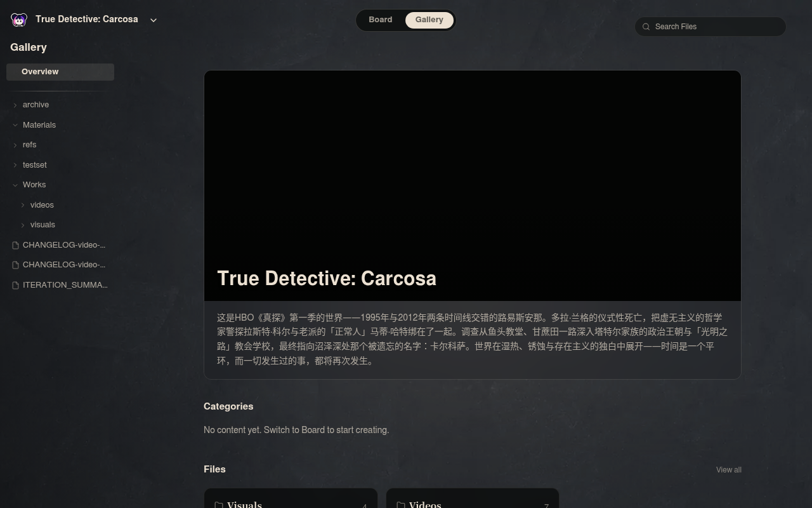
Task: Click the app logo avatar icon
Action: point(19,20)
